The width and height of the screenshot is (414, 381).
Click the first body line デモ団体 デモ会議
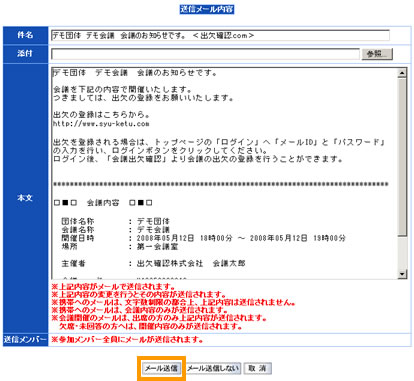pyautogui.click(x=135, y=73)
